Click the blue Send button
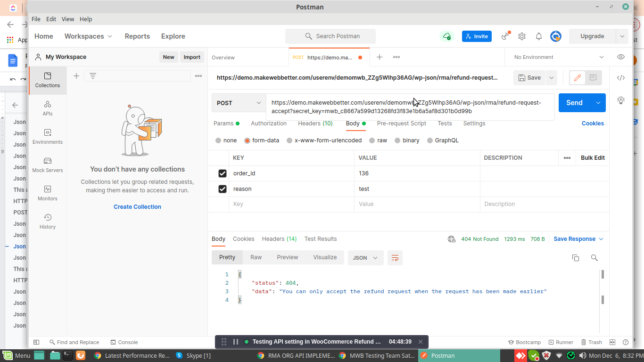The width and height of the screenshot is (644, 362). click(x=574, y=103)
